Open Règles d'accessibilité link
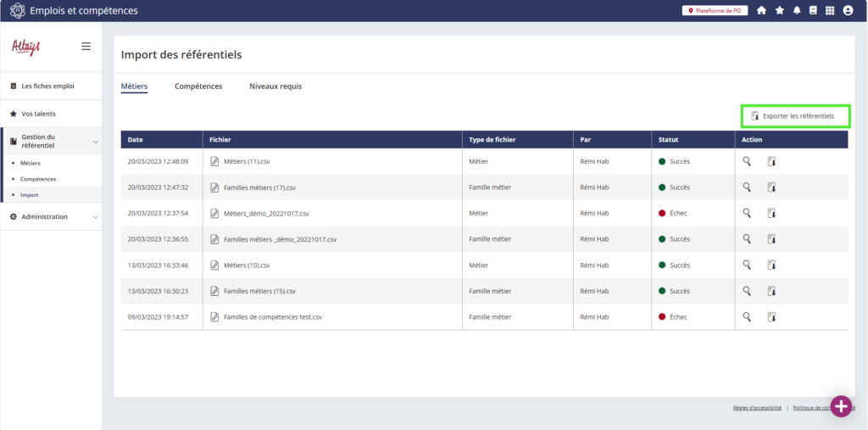 [757, 408]
